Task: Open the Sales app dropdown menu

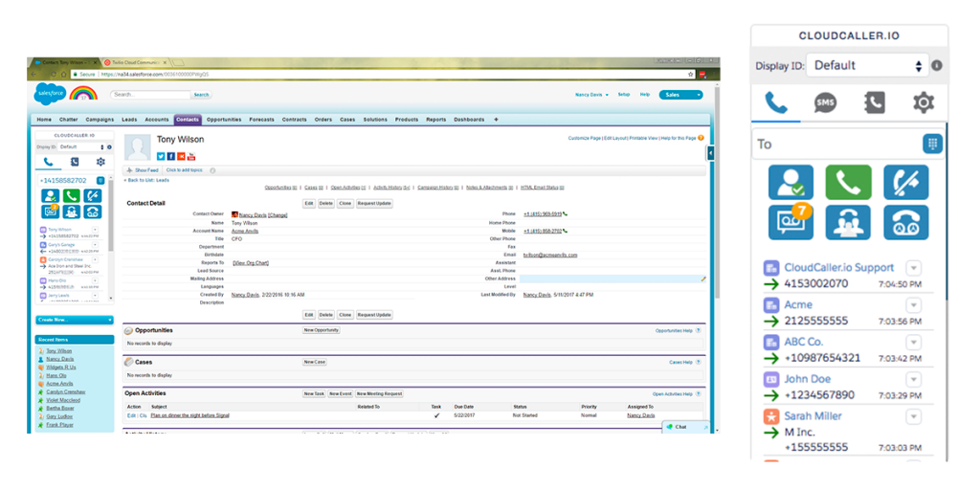Action: coord(680,95)
